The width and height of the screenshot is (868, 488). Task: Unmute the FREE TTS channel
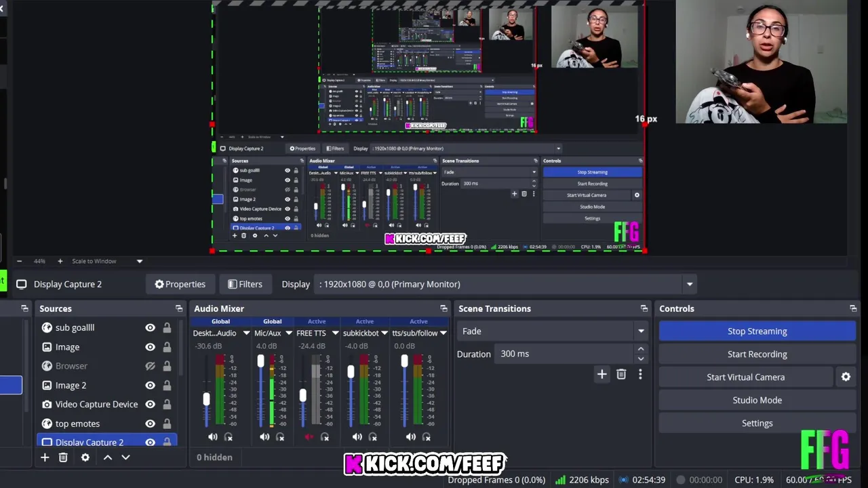[309, 437]
